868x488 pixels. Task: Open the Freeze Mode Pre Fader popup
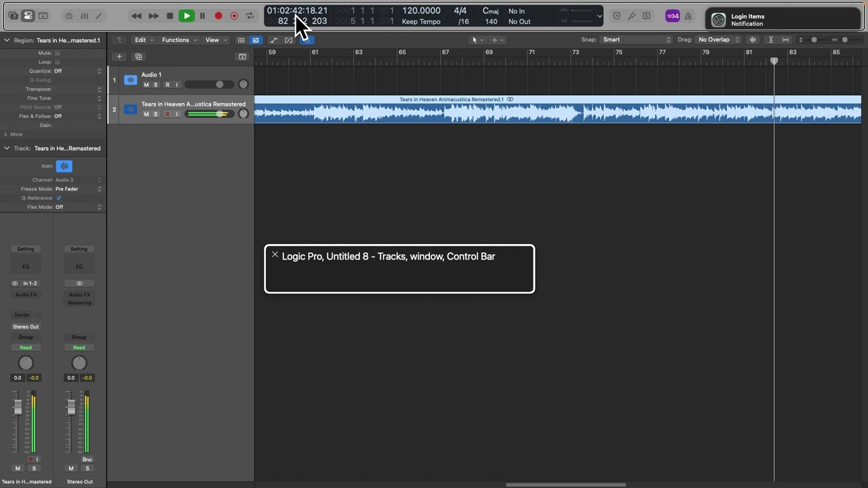click(x=78, y=189)
